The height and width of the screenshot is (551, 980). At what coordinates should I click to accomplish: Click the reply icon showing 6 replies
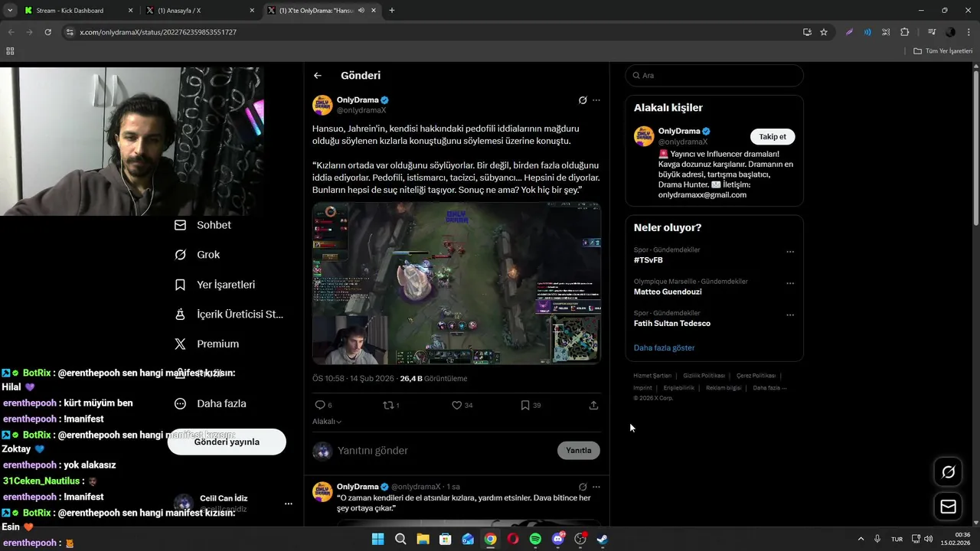[320, 406]
